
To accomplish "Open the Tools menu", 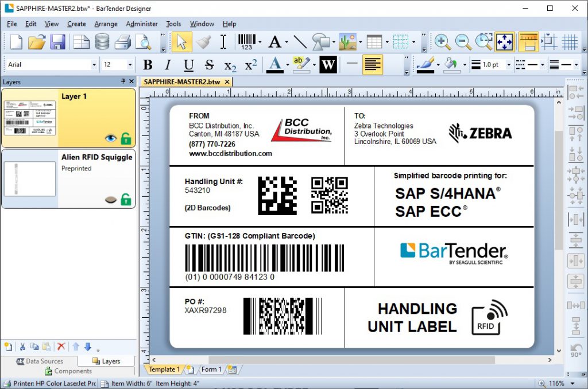I will (x=173, y=24).
